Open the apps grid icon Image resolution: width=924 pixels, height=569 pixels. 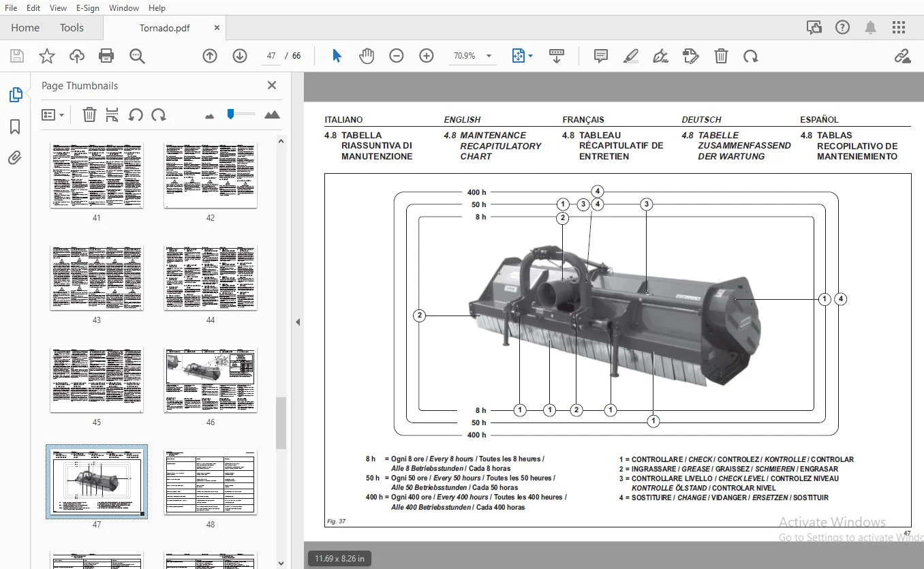[899, 27]
